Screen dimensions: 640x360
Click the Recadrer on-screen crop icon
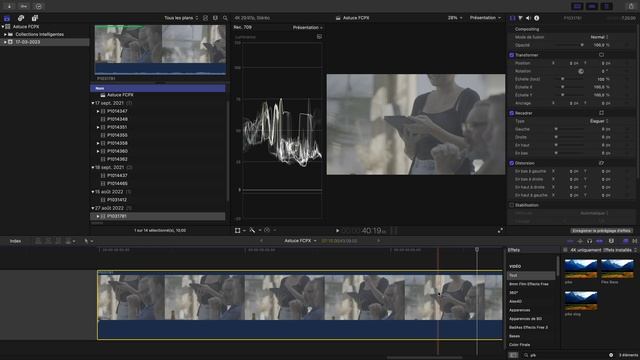pyautogui.click(x=601, y=113)
